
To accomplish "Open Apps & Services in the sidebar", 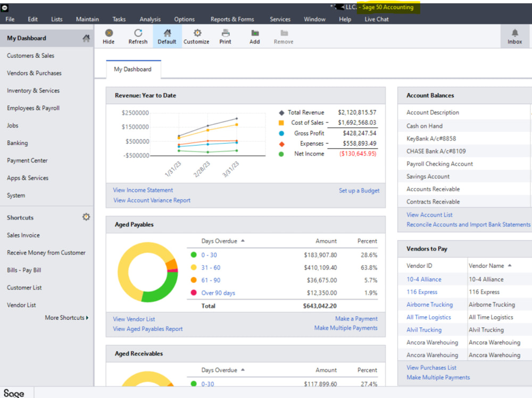I will (x=28, y=178).
